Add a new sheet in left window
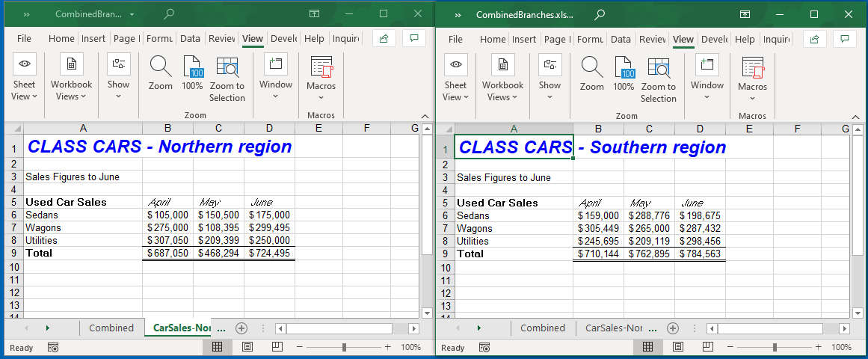868x359 pixels. point(241,328)
